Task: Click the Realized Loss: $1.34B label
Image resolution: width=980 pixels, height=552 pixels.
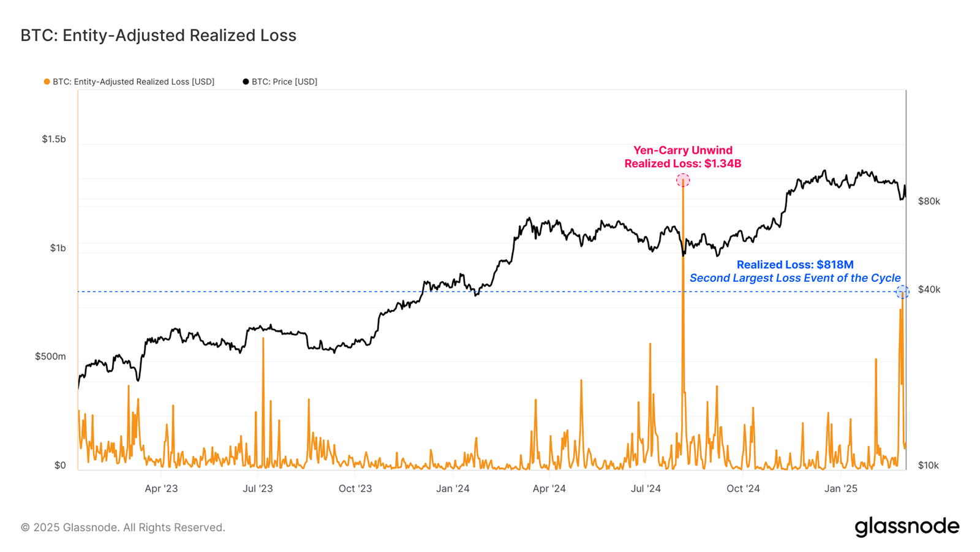Action: tap(683, 164)
